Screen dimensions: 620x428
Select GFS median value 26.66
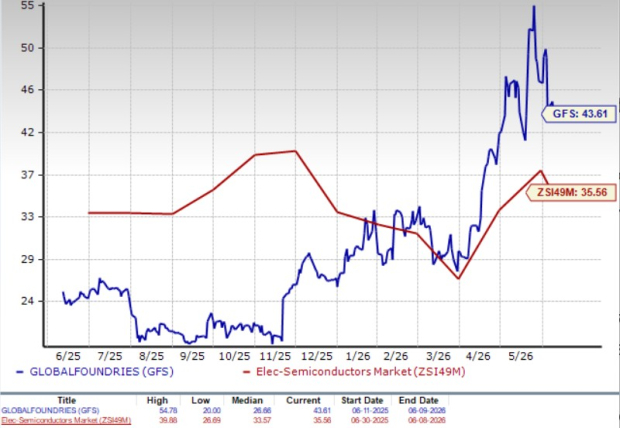click(x=263, y=411)
